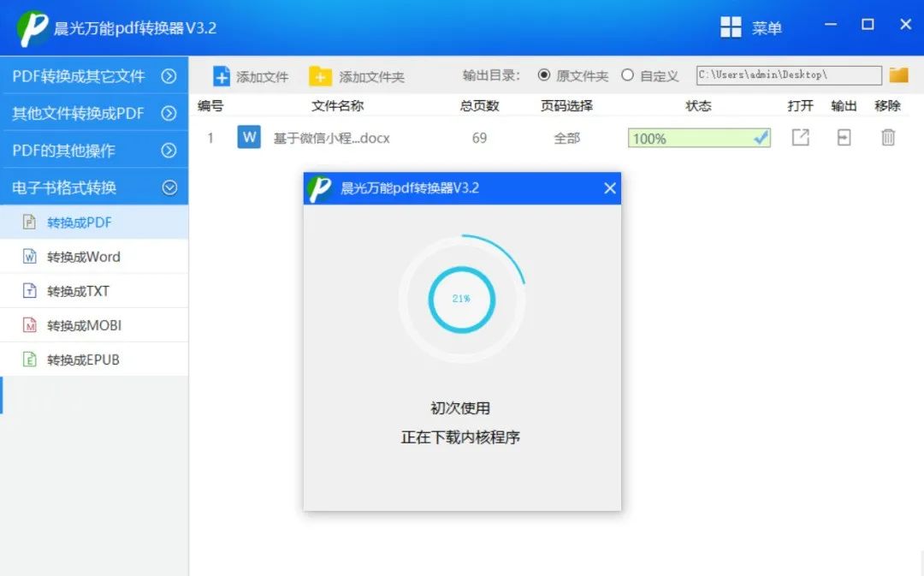Screen dimensions: 924x576
Task: Expand PDF的其他操作 section arrow
Action: 169,151
